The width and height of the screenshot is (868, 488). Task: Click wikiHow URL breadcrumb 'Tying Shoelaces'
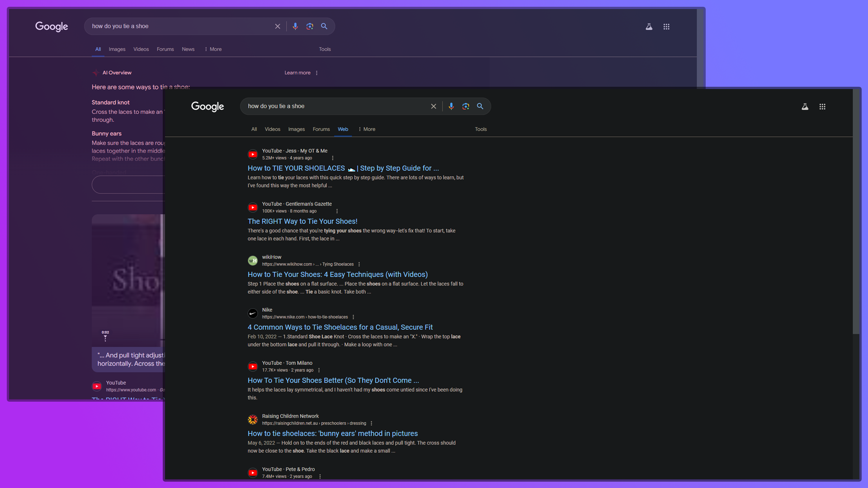[338, 264]
